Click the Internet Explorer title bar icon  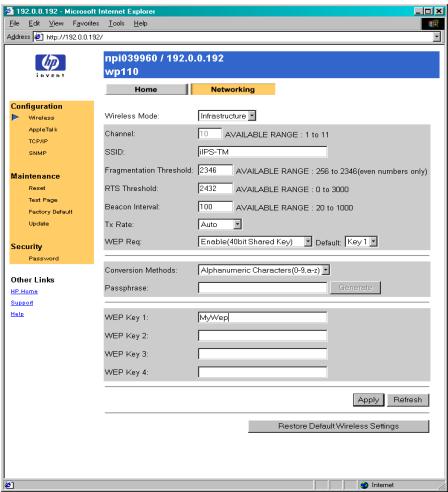pos(9,11)
